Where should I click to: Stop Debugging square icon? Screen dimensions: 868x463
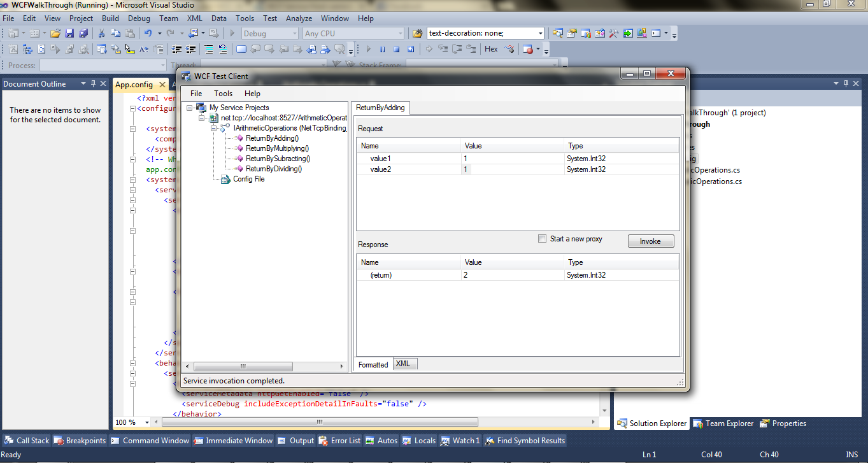coord(396,49)
